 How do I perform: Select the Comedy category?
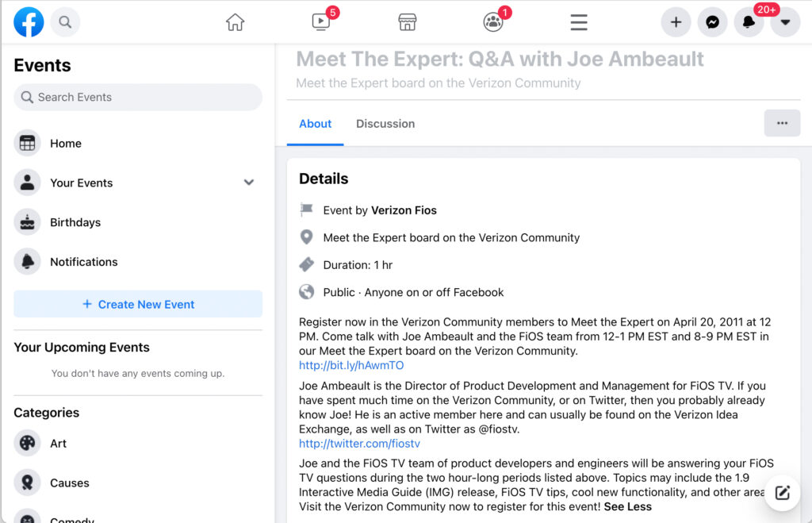coord(138,517)
